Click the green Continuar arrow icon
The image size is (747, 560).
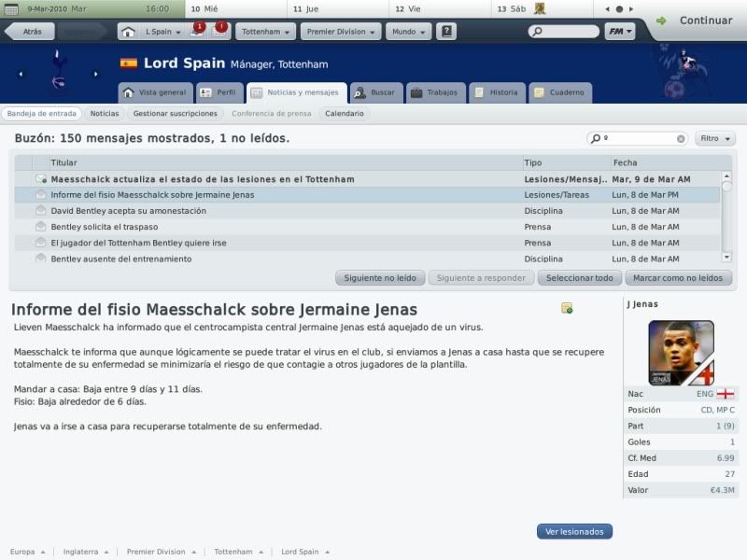coord(661,21)
